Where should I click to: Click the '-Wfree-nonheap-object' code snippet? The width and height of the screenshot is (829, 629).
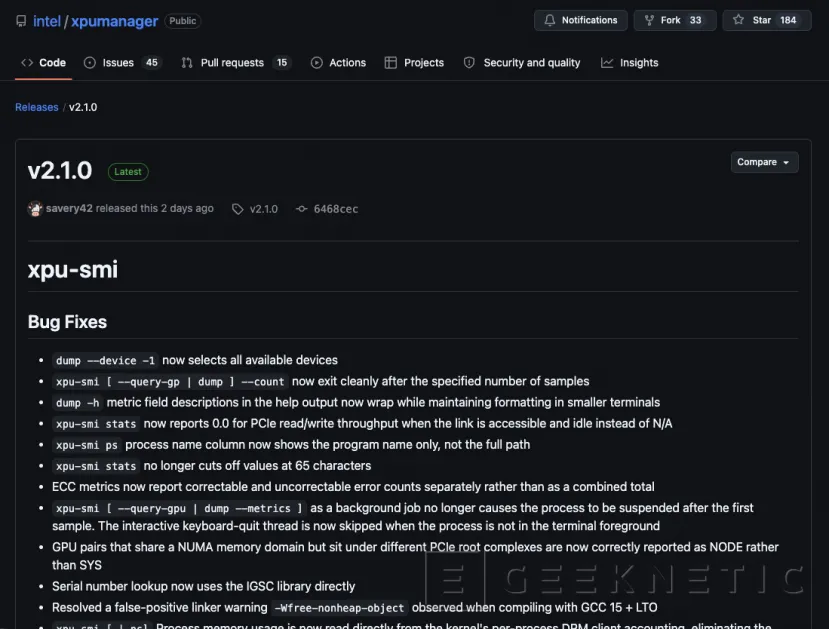pyautogui.click(x=339, y=608)
